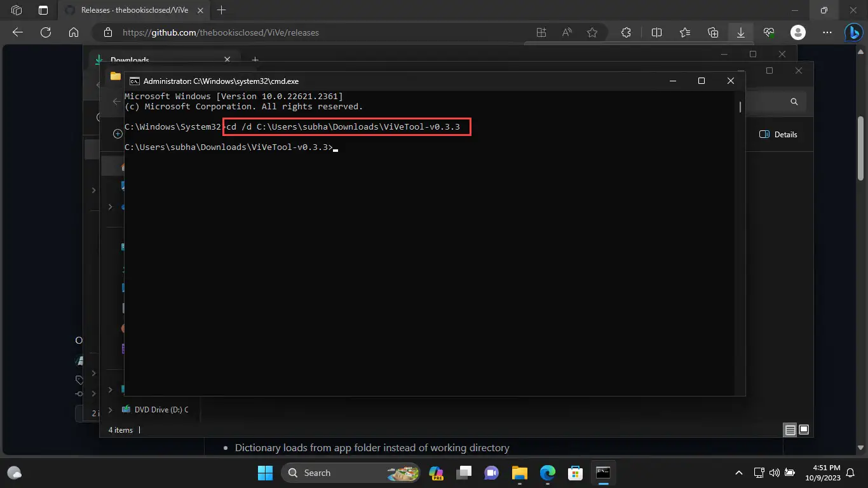Open Task View on the taskbar
This screenshot has width=868, height=488.
[464, 473]
